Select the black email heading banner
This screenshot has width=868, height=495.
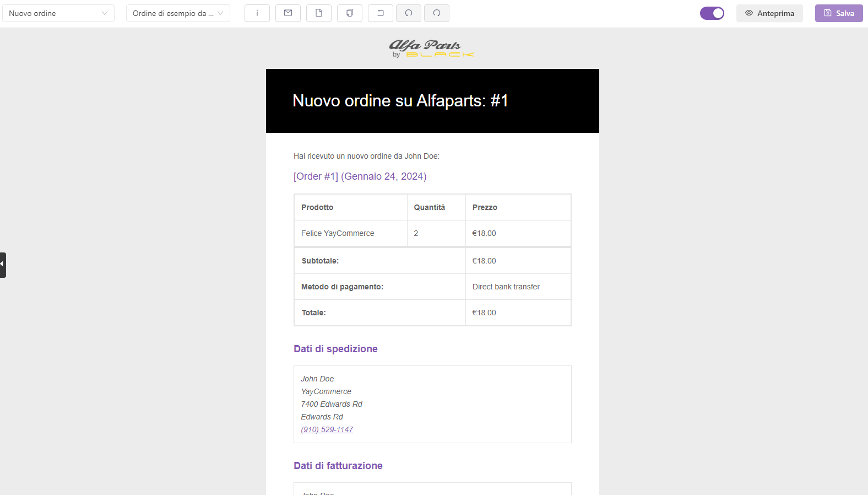[x=432, y=101]
